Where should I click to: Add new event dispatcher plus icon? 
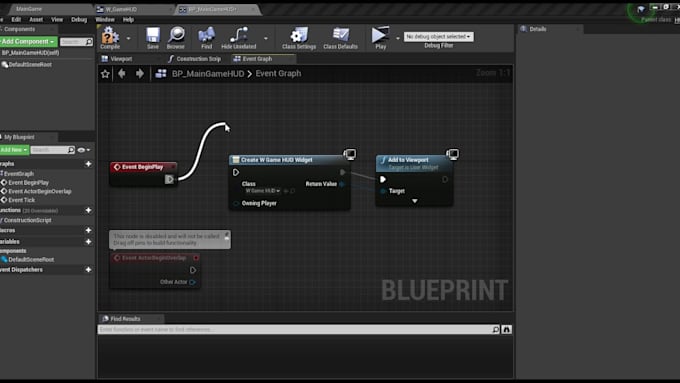(x=88, y=269)
